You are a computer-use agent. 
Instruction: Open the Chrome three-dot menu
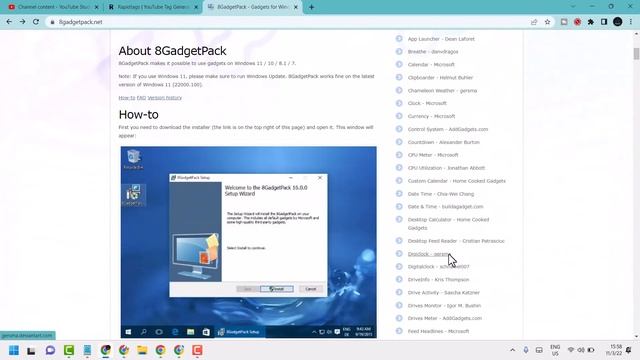click(631, 22)
